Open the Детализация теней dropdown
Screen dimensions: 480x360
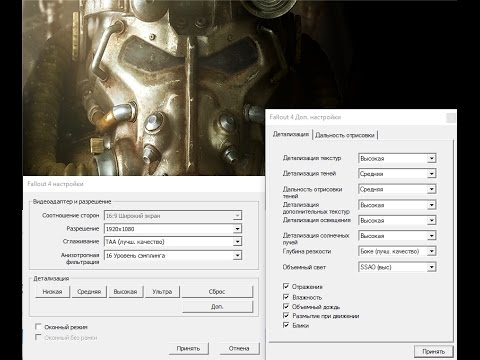(x=397, y=174)
